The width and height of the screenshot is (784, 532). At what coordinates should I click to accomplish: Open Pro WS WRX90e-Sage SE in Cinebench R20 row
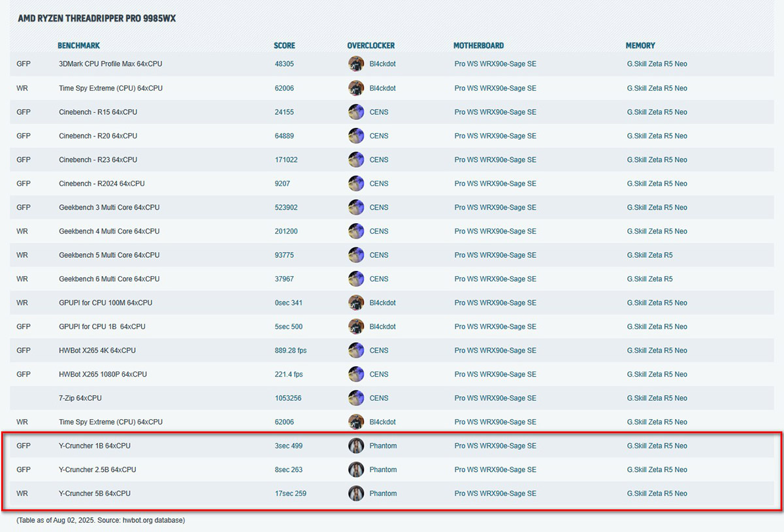(x=495, y=136)
